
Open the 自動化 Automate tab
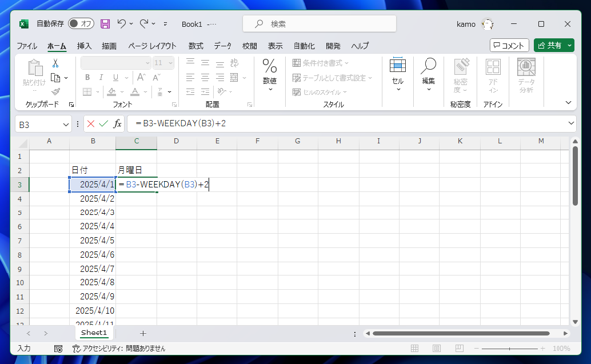point(303,46)
